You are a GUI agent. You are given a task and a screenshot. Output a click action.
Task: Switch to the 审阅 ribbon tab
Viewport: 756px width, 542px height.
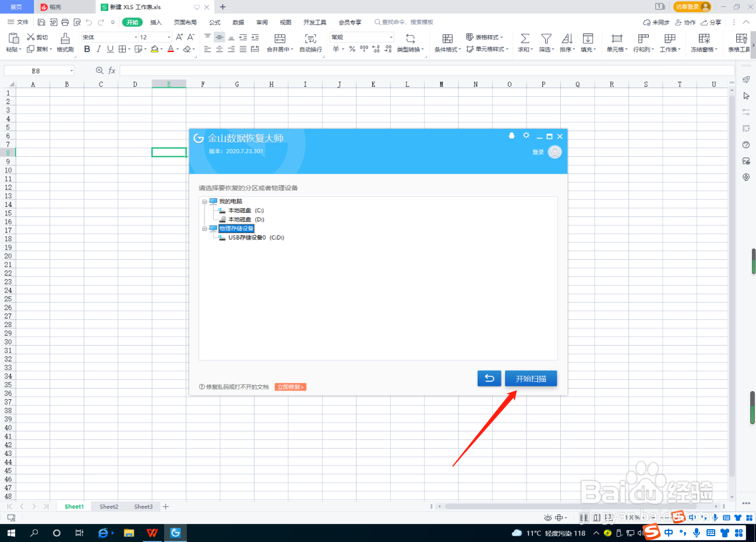[x=262, y=22]
